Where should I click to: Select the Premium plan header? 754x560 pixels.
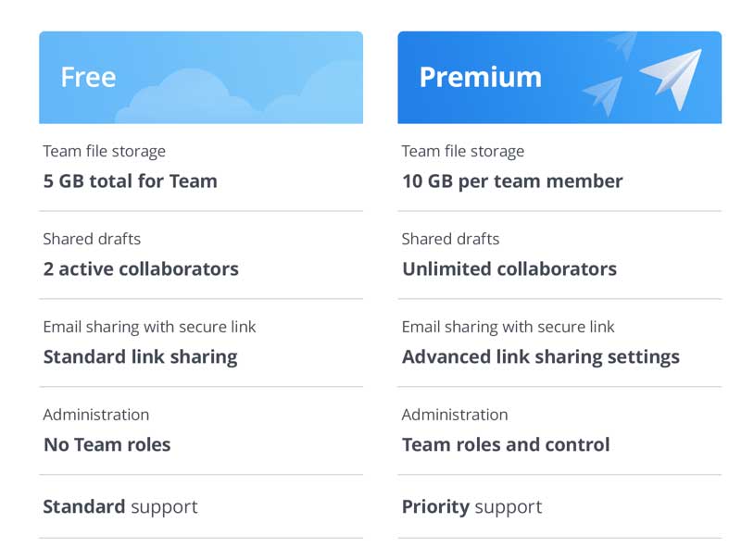pos(480,77)
